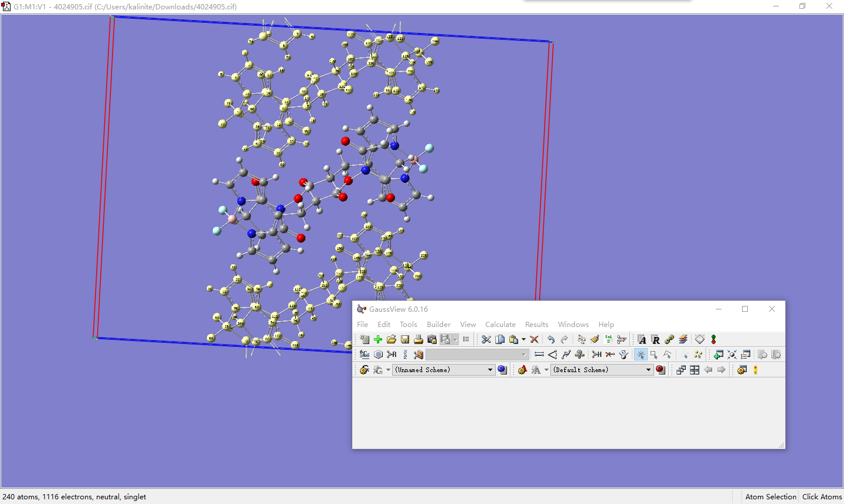Expand the Paste options dropdown arrow
This screenshot has width=844, height=504.
pyautogui.click(x=523, y=339)
